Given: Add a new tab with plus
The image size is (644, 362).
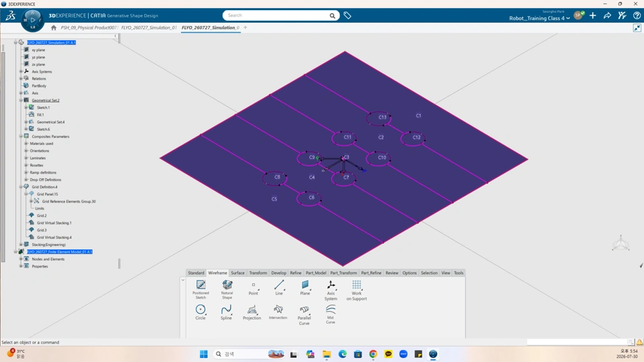Looking at the screenshot, I should tap(246, 27).
